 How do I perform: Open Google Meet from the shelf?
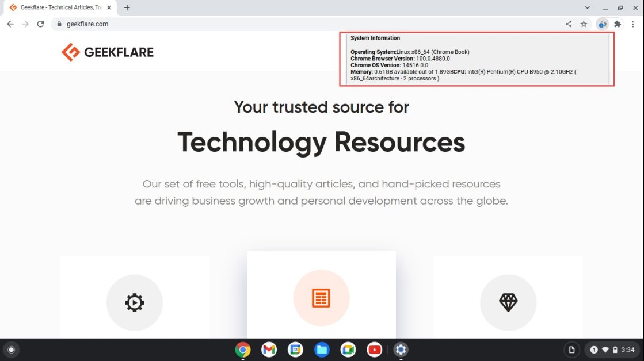pyautogui.click(x=348, y=350)
